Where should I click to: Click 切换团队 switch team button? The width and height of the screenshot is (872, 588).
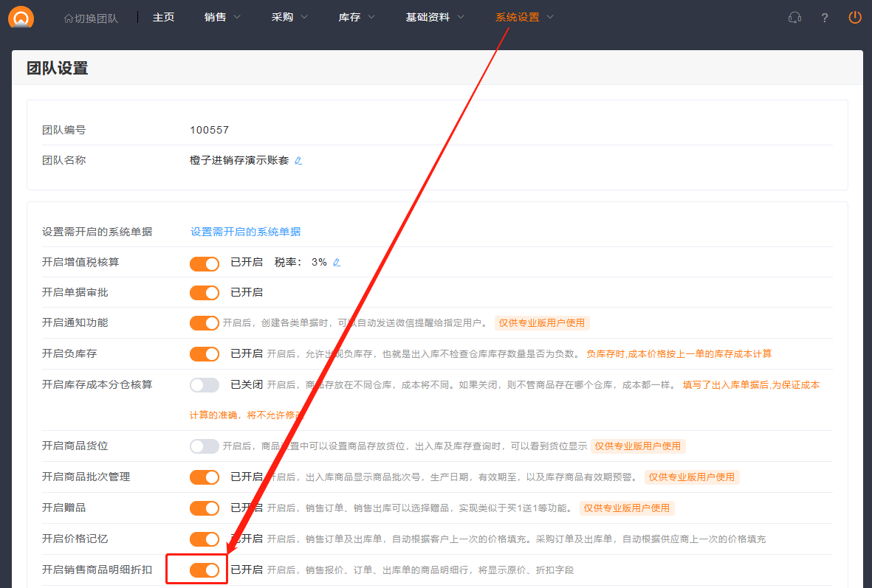[91, 18]
